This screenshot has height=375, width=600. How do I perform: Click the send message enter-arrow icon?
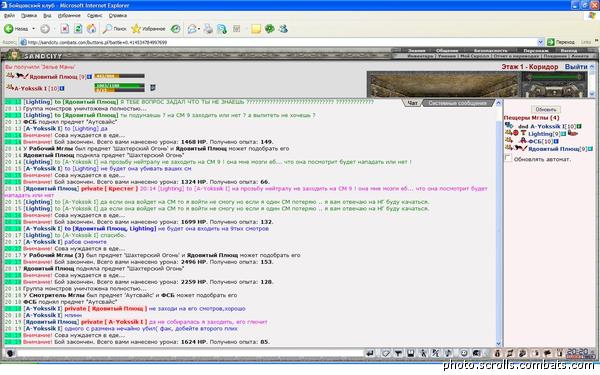click(x=370, y=353)
